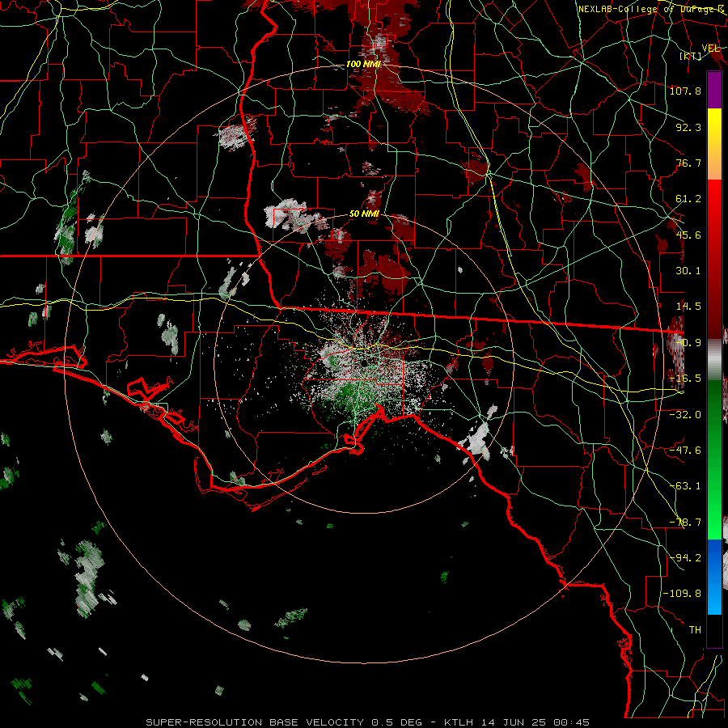This screenshot has width=728, height=728.
Task: Click the -47.6 velocity scale value
Action: tap(685, 451)
